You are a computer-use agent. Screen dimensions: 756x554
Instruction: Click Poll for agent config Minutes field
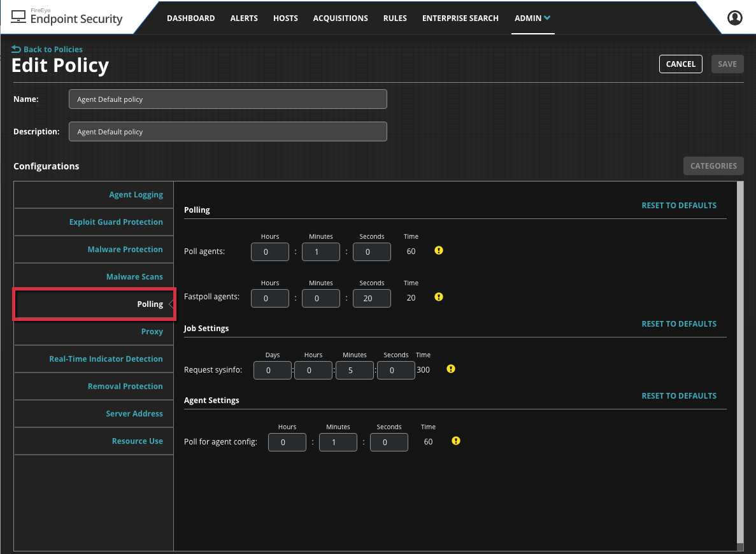[338, 442]
